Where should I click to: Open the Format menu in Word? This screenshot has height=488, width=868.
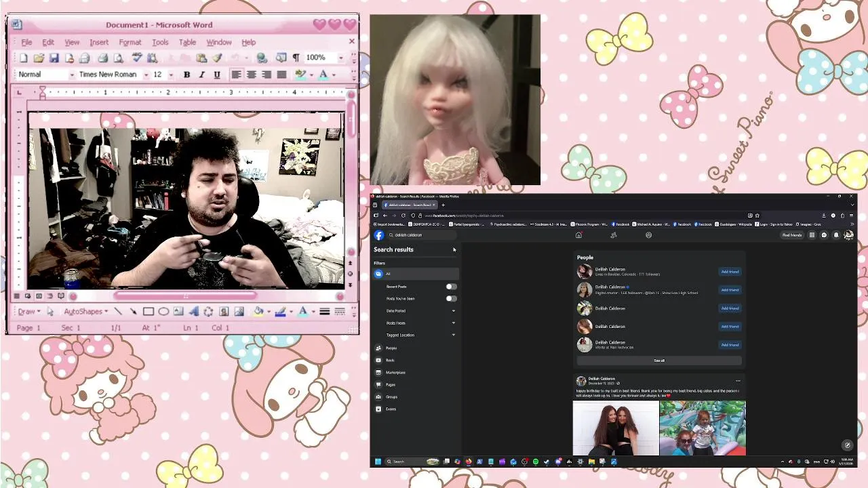(x=130, y=42)
